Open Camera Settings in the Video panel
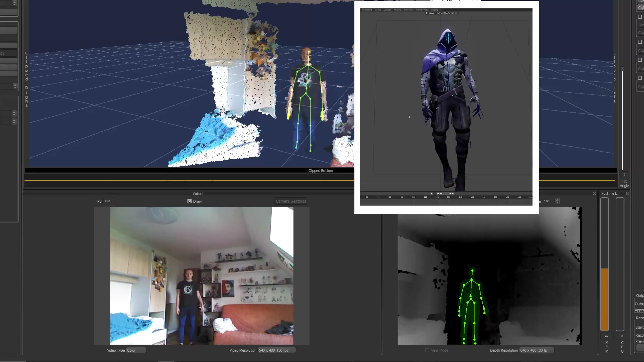 291,201
